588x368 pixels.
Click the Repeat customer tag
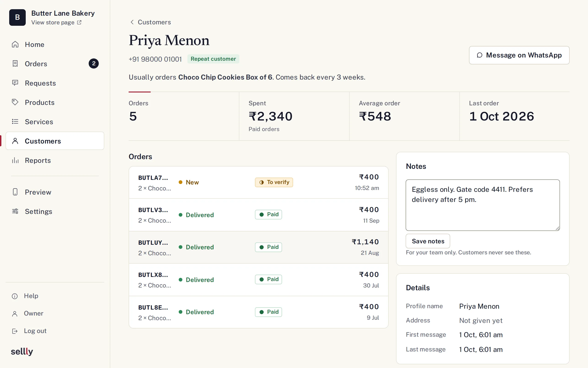point(213,59)
